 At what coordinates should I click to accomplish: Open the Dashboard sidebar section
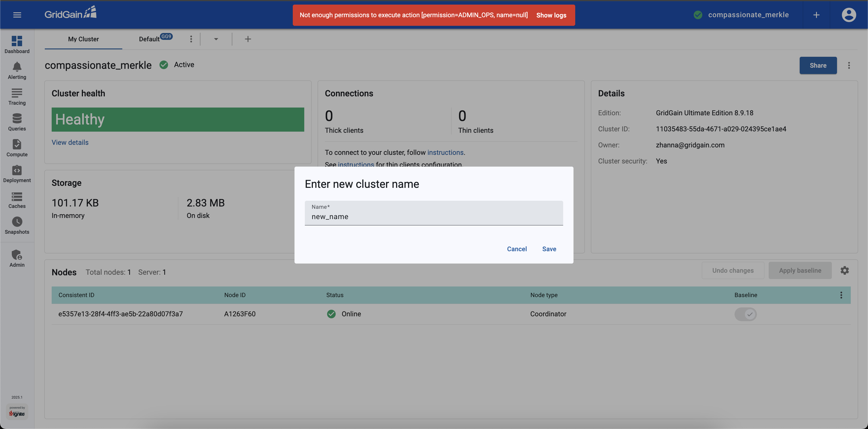17,44
